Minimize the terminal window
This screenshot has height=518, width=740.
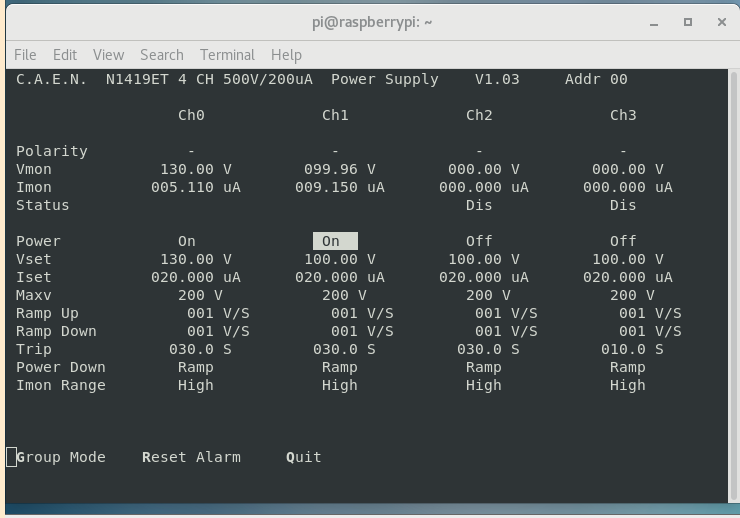[653, 22]
